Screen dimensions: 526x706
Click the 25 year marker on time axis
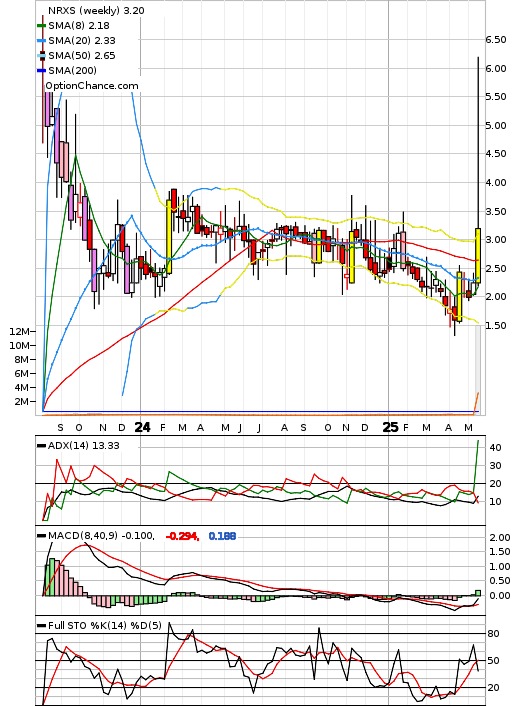click(390, 427)
